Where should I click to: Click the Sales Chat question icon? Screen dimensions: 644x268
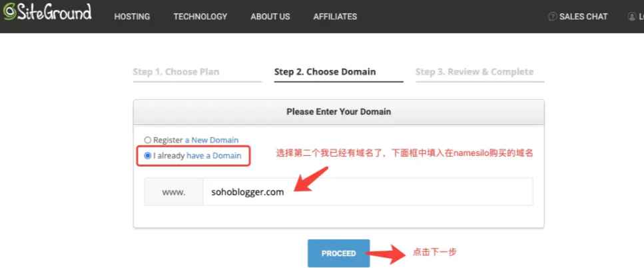(552, 17)
